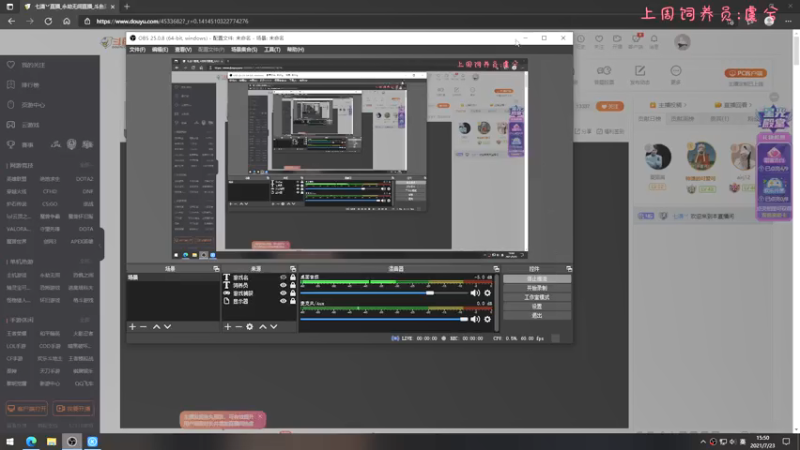Expand 主播投稿 chevron on Douyu
800x450 pixels.
pyautogui.click(x=685, y=105)
